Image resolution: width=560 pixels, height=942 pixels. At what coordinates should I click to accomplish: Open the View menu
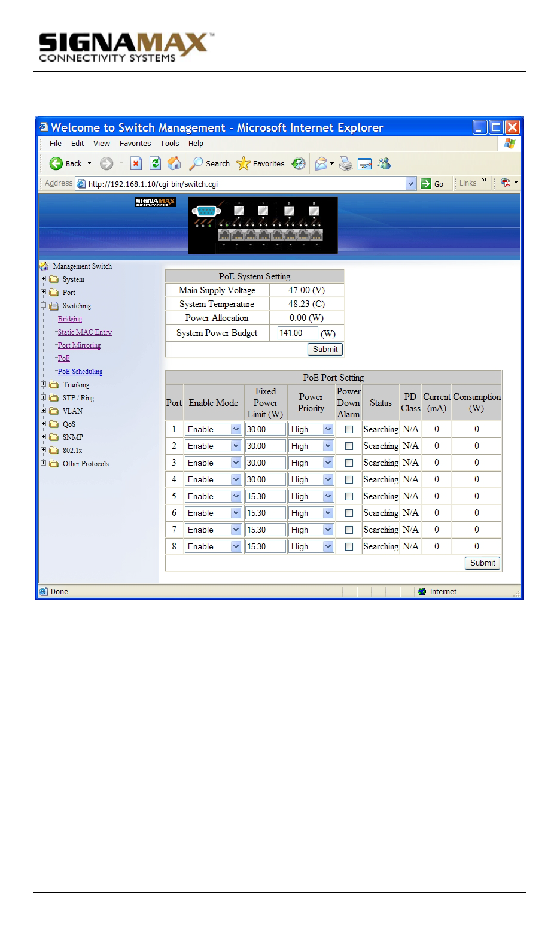[101, 144]
